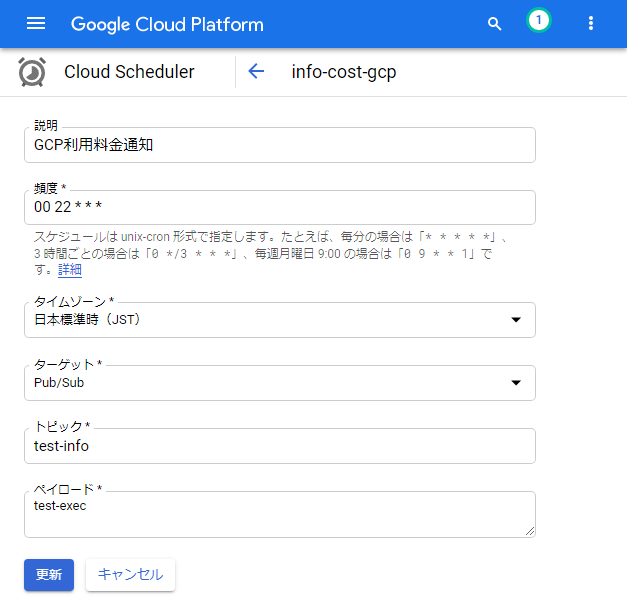The height and width of the screenshot is (615, 627).
Task: Go back using the left arrow
Action: pos(256,72)
